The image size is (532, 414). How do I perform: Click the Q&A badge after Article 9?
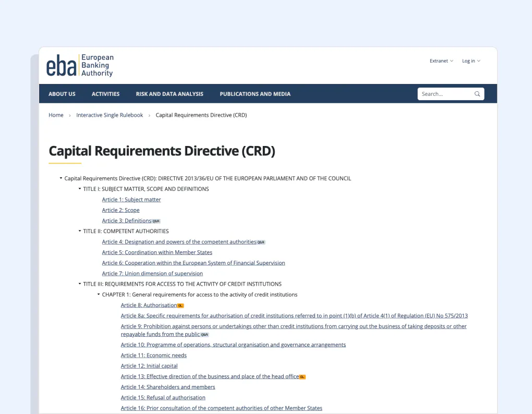[204, 335]
